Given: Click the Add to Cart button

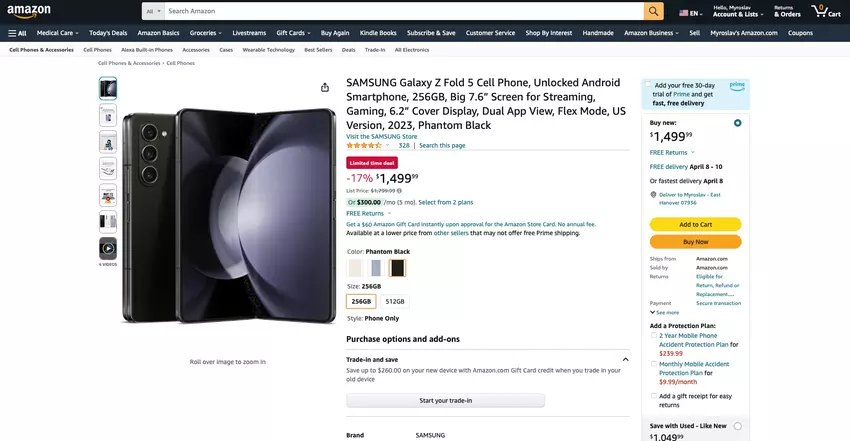Looking at the screenshot, I should click(695, 224).
